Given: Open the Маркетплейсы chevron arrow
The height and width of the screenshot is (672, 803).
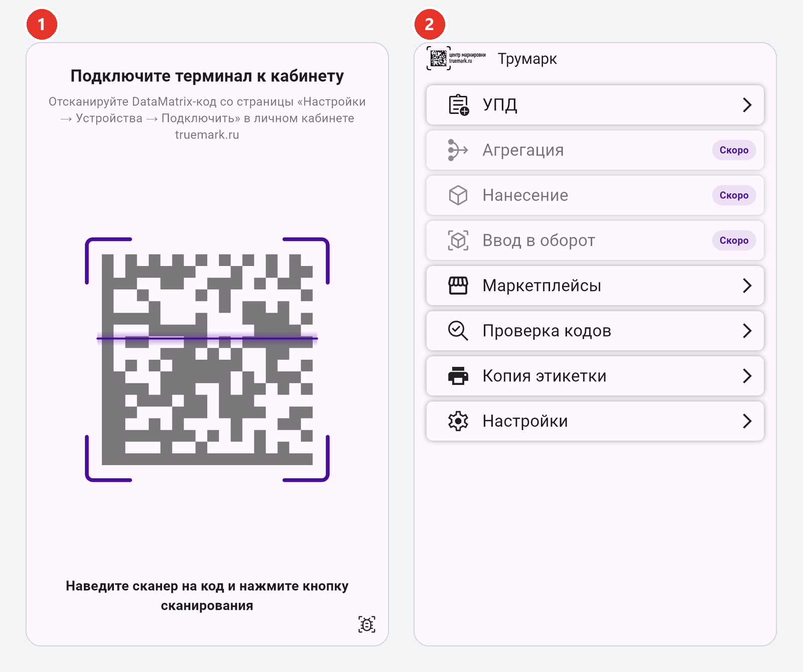Looking at the screenshot, I should (747, 286).
